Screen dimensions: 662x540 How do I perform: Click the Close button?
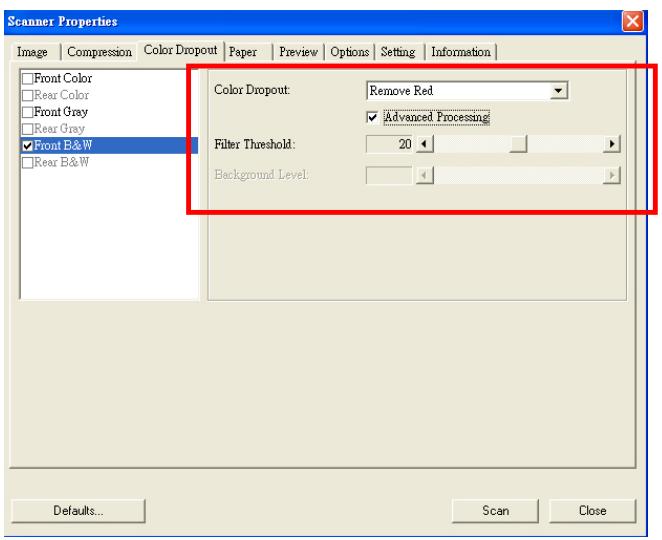(x=593, y=510)
